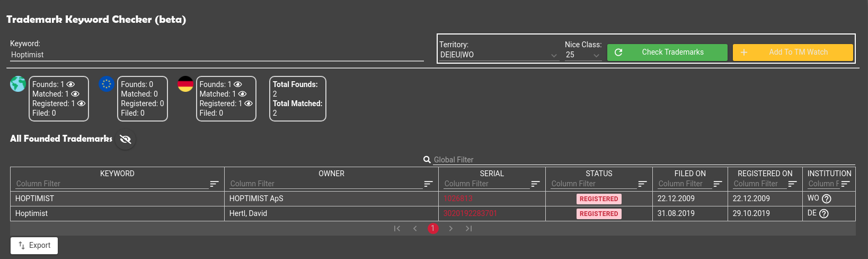Image resolution: width=868 pixels, height=259 pixels.
Task: Click the German flag icon
Action: coord(185,84)
